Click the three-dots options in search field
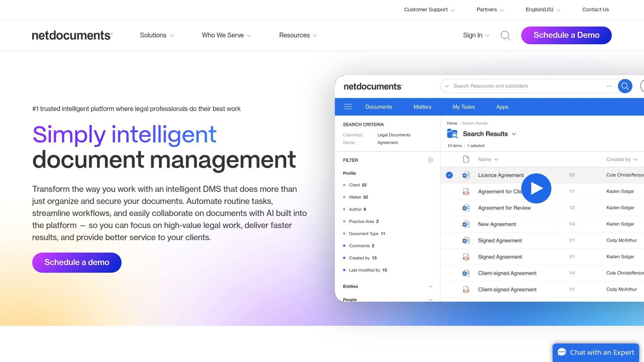This screenshot has width=644, height=362. 609,86
